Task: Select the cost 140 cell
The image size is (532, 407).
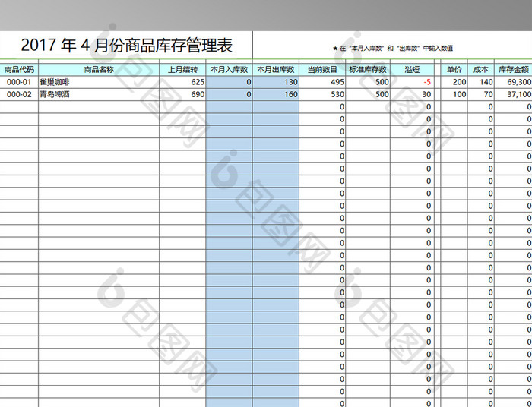Action: point(481,82)
